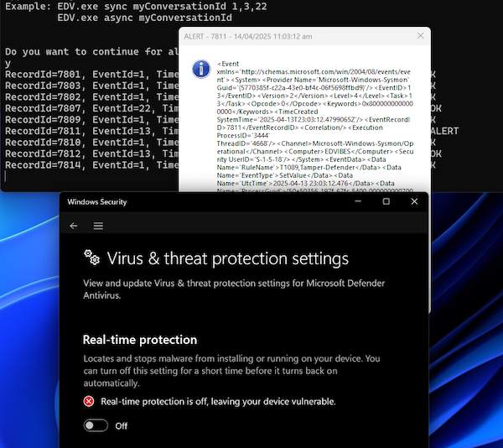503x448 pixels.
Task: Go back in Windows Security
Action: click(x=74, y=226)
